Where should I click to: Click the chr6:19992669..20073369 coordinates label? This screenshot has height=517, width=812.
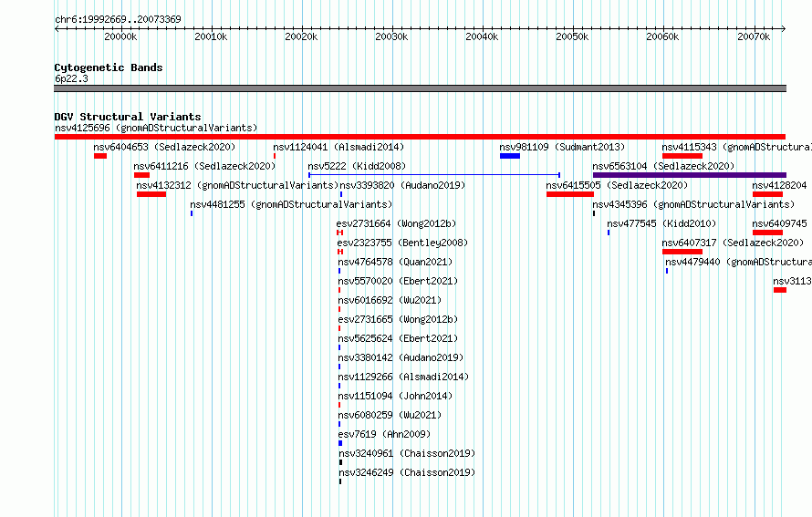point(118,19)
